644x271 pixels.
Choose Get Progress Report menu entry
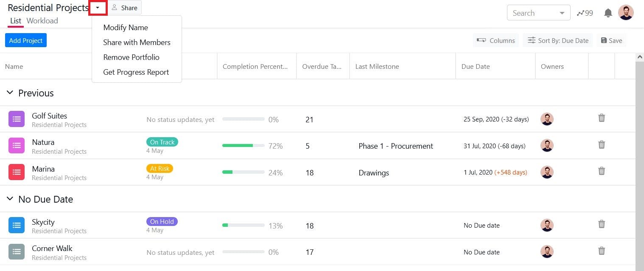tap(136, 72)
